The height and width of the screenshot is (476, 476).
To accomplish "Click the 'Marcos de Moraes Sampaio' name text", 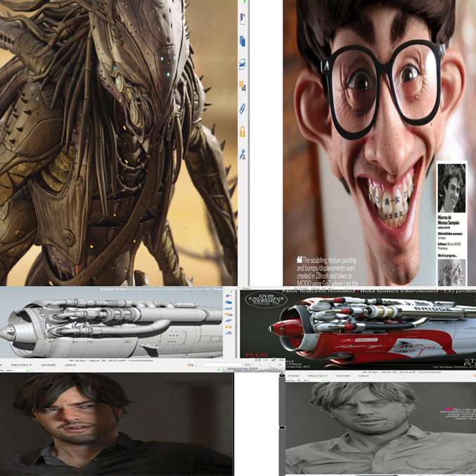I will tap(449, 220).
